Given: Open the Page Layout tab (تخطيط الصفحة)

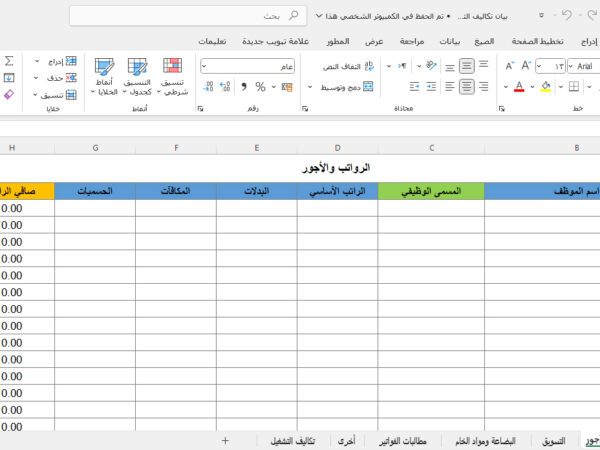Looking at the screenshot, I should 538,41.
